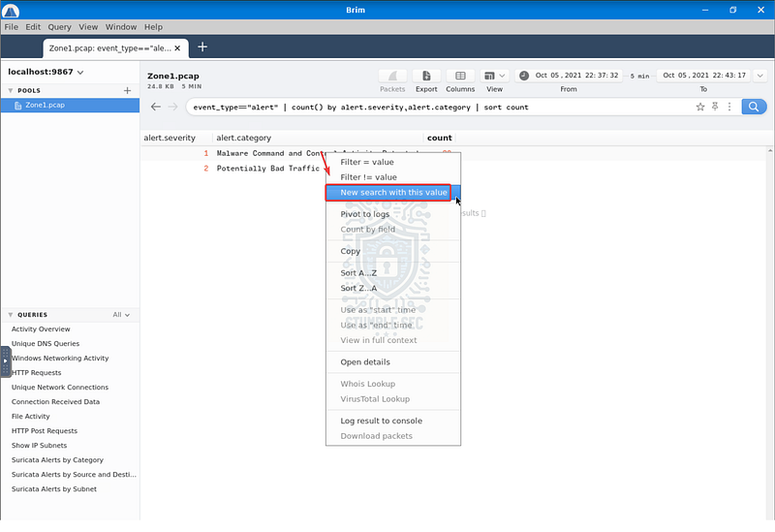
Task: Click the Malware Command and Control cell
Action: [x=270, y=153]
